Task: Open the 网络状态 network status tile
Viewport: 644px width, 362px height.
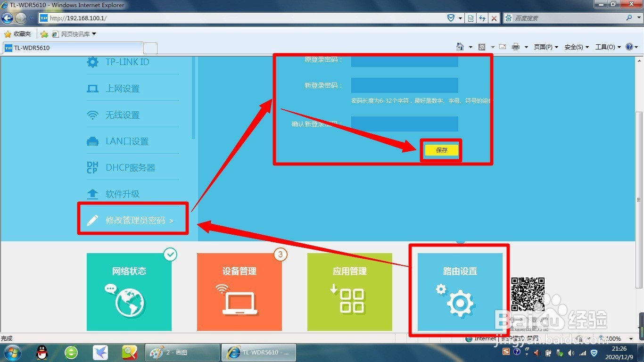Action: click(129, 292)
